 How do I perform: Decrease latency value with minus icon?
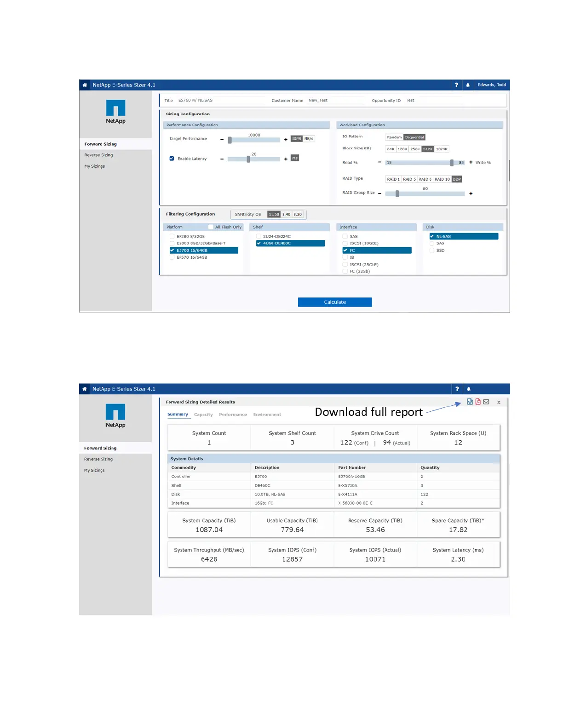222,159
